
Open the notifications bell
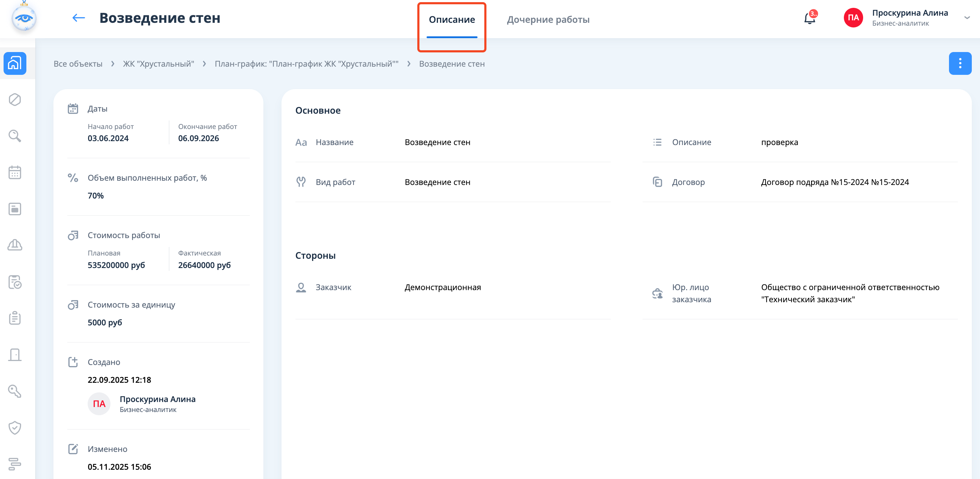pyautogui.click(x=809, y=18)
